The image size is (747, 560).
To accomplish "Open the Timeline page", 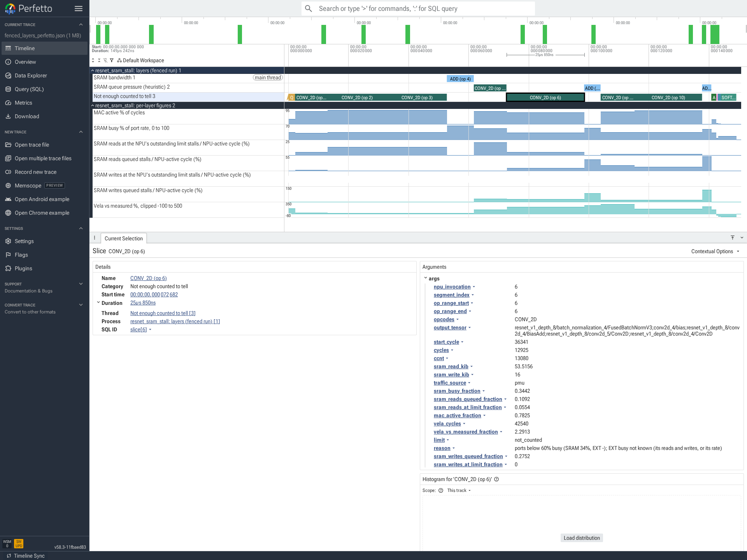I will [44, 48].
